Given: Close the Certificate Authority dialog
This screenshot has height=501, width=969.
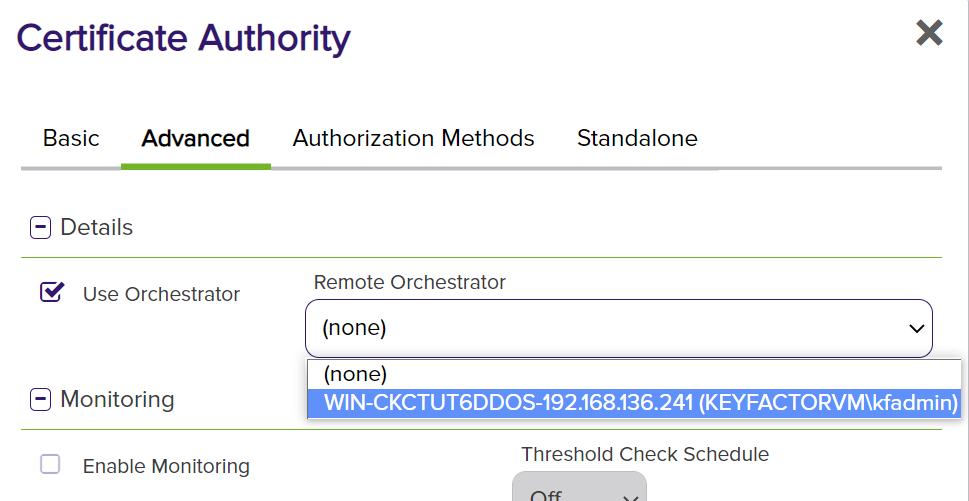Looking at the screenshot, I should [929, 33].
